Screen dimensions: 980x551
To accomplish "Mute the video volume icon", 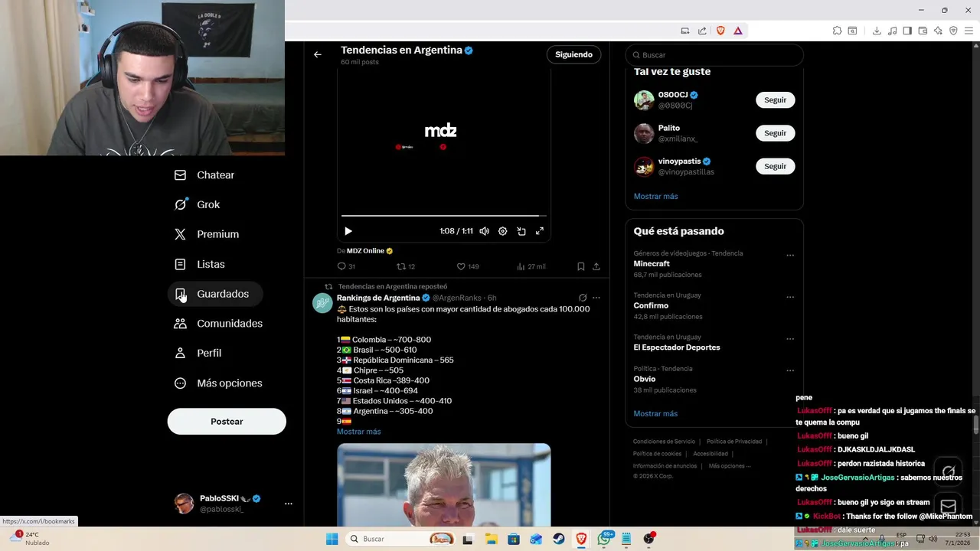I will [484, 231].
